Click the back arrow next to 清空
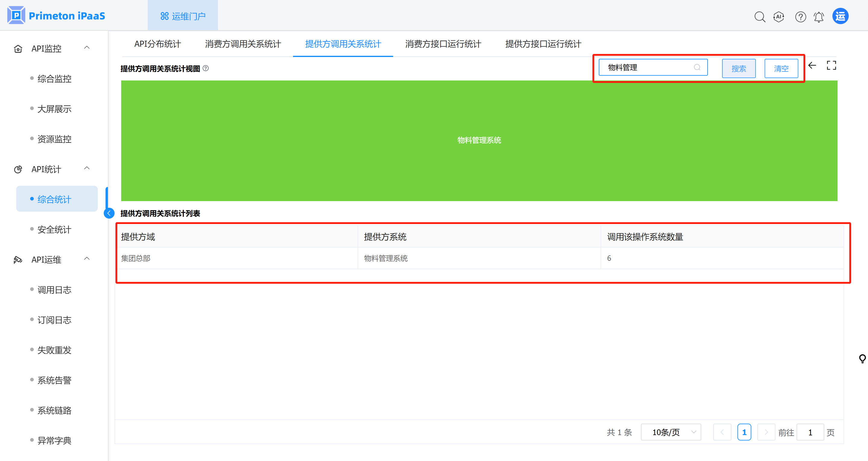 click(812, 65)
